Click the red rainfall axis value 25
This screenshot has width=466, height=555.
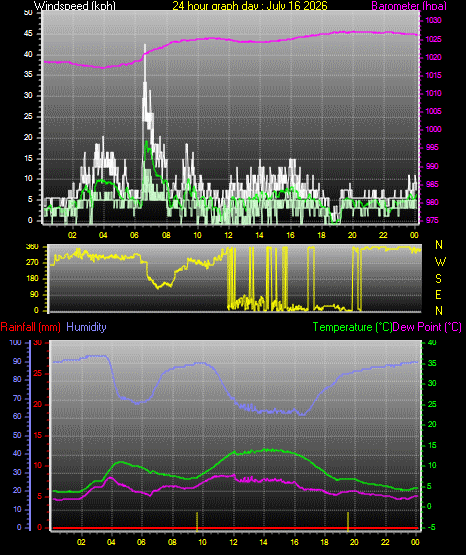click(x=37, y=374)
